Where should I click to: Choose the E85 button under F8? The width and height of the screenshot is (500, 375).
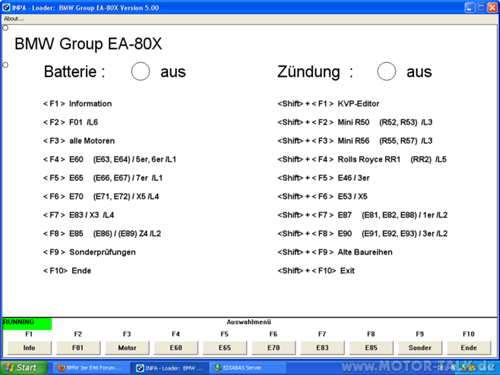click(371, 348)
